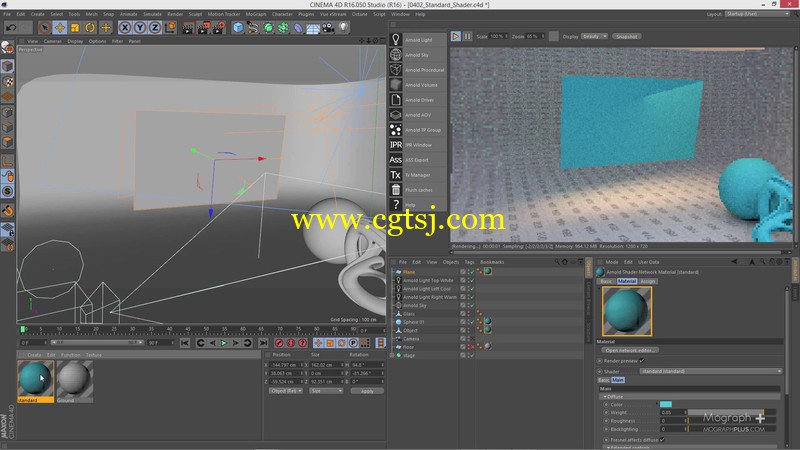Toggle Z axis lock

coord(155,28)
